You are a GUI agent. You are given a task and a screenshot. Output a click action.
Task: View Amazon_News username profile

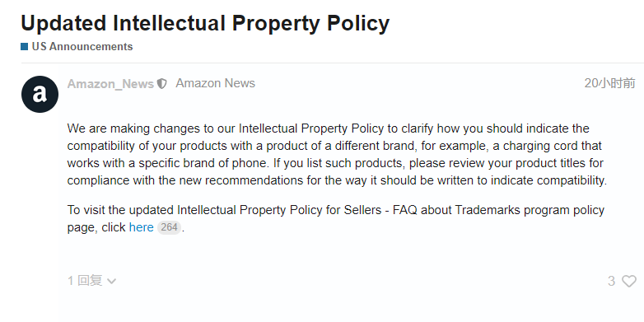(110, 84)
